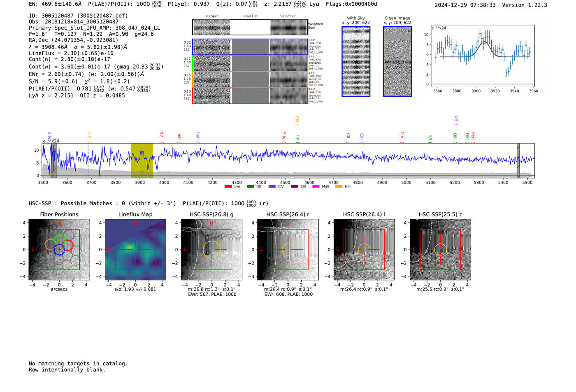
Task: Click the yellow highlighted band in the spectrum
Action: [x=142, y=161]
